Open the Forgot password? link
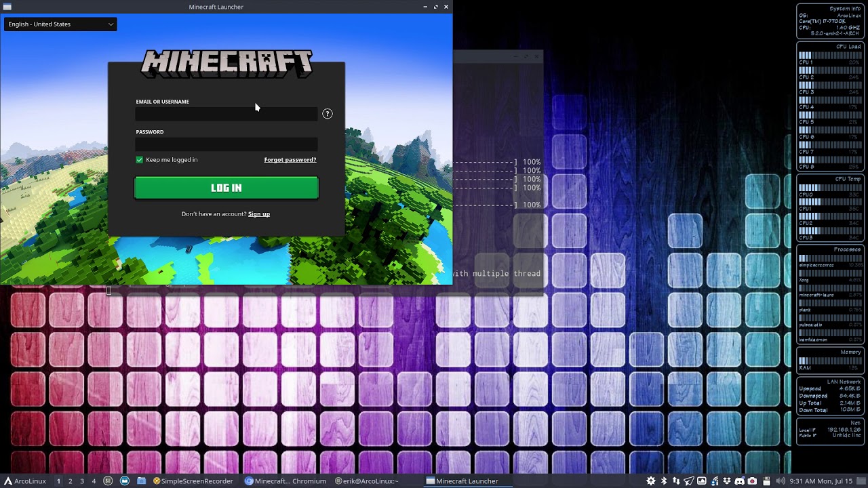 [290, 160]
